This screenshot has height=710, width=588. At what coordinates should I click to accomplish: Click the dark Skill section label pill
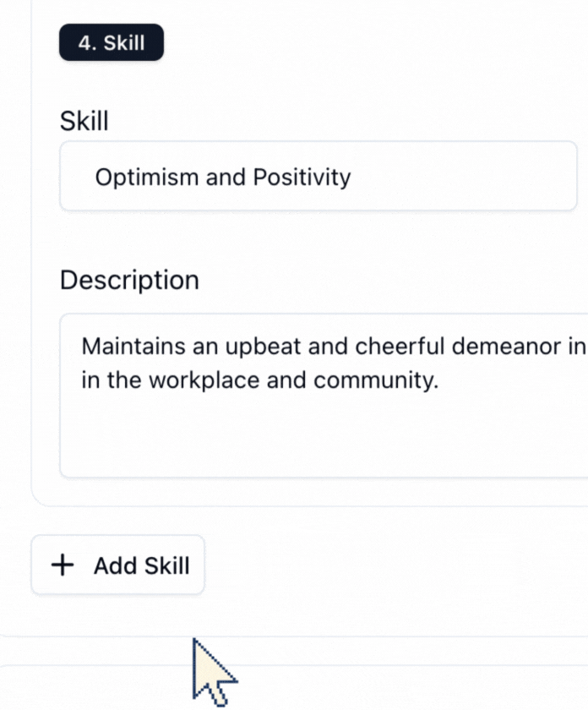pyautogui.click(x=112, y=42)
